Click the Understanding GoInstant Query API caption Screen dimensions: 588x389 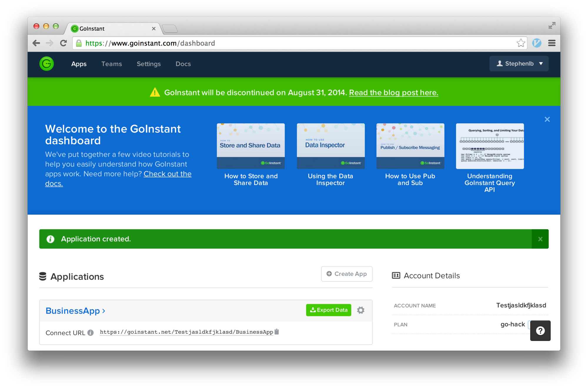click(x=490, y=183)
